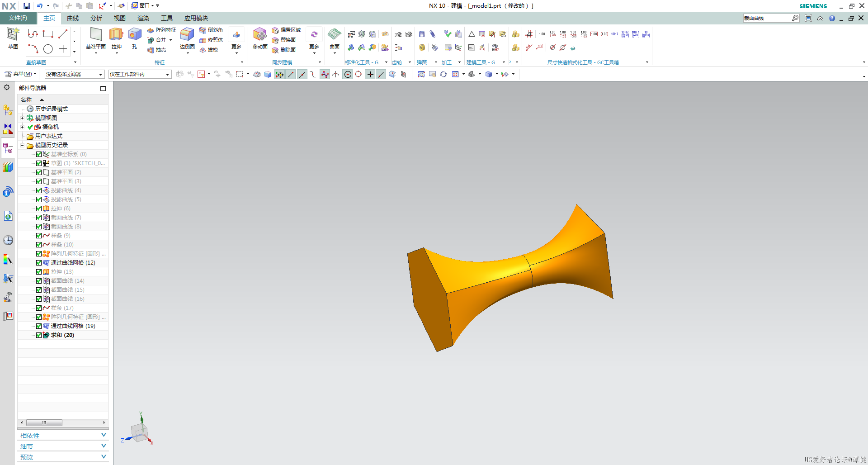
Task: Click the Trim Body (修剪体) tool
Action: tap(211, 40)
